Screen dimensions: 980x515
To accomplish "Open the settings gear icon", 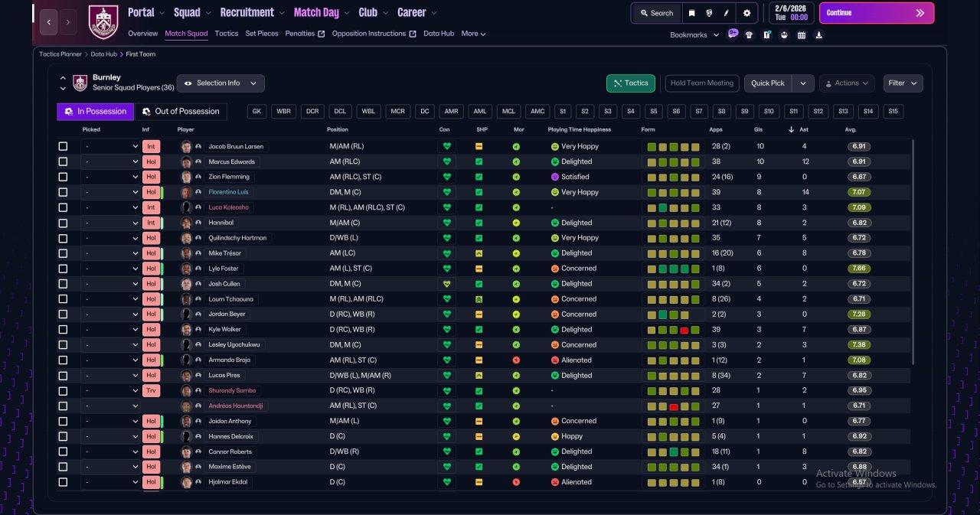I will click(746, 13).
